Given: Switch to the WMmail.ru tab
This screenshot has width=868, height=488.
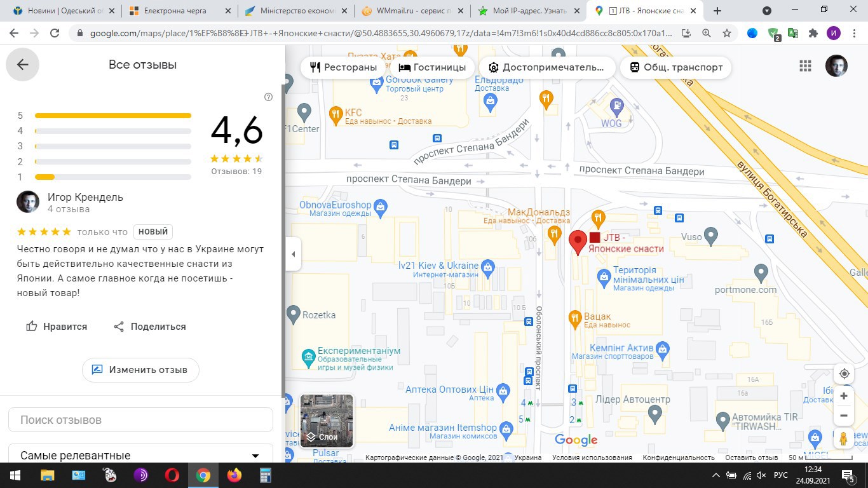Looking at the screenshot, I should 412,11.
